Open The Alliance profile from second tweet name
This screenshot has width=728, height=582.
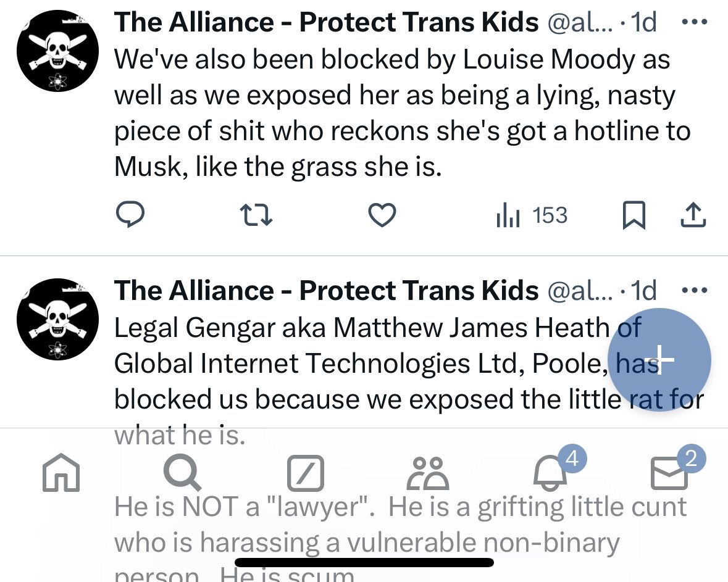tap(326, 291)
